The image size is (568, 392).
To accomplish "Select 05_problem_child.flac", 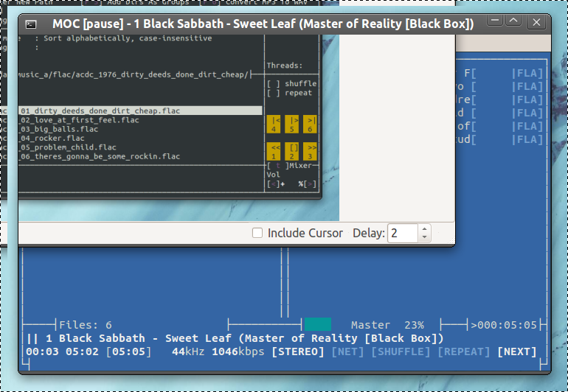I will (69, 147).
